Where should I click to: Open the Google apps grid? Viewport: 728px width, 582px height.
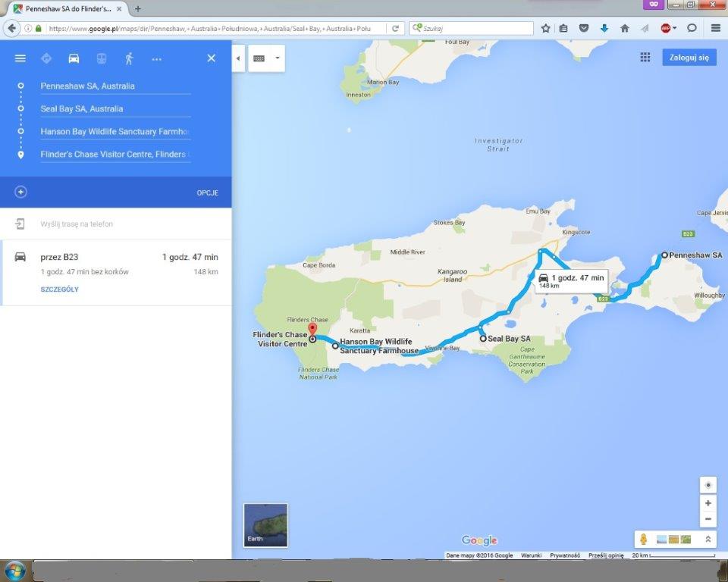645,57
